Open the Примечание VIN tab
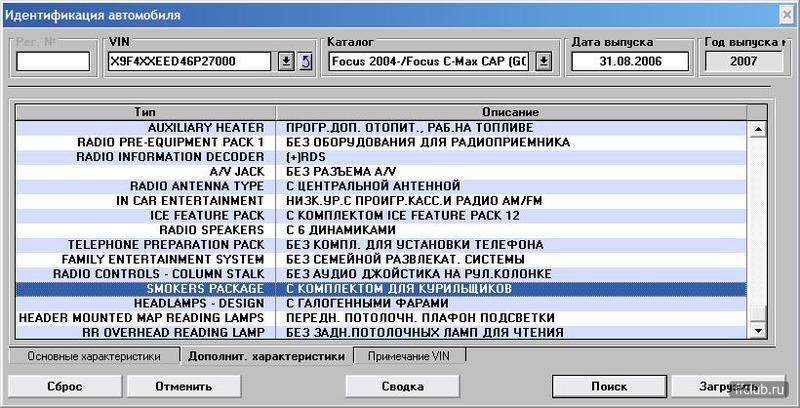Image resolution: width=800 pixels, height=408 pixels. (x=409, y=356)
